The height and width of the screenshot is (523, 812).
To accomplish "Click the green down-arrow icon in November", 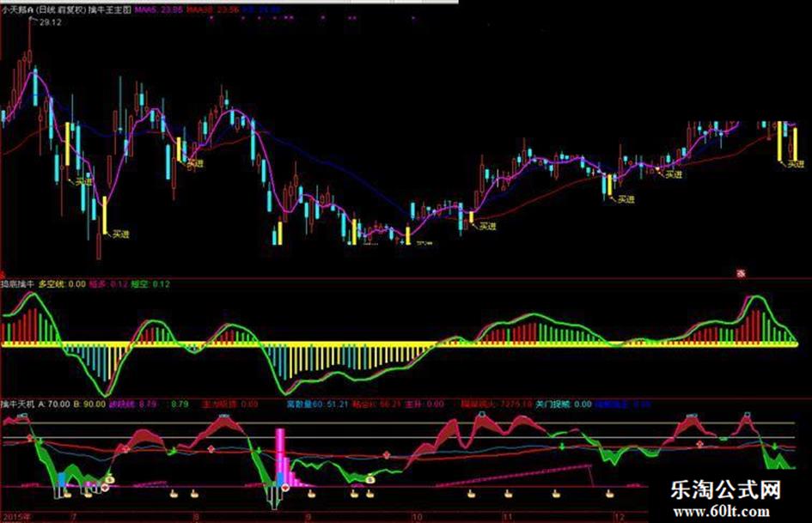I will pos(562,446).
